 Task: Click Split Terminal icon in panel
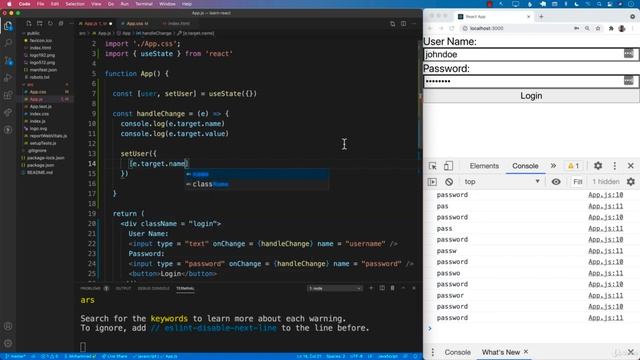click(382, 288)
